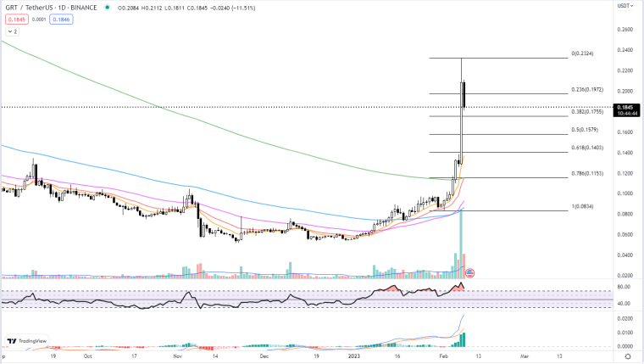Select the Fibonacci 1(0.0834) level label
644x364 pixels.
582,206
